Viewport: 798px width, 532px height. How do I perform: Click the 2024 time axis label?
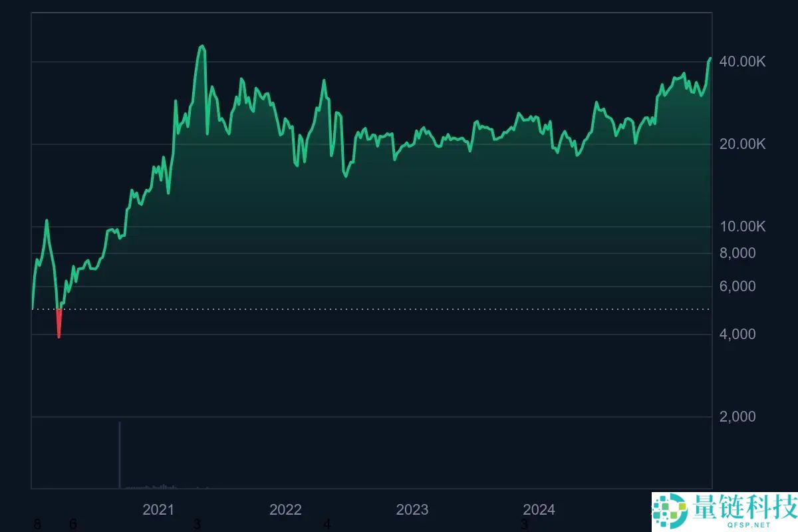[539, 510]
